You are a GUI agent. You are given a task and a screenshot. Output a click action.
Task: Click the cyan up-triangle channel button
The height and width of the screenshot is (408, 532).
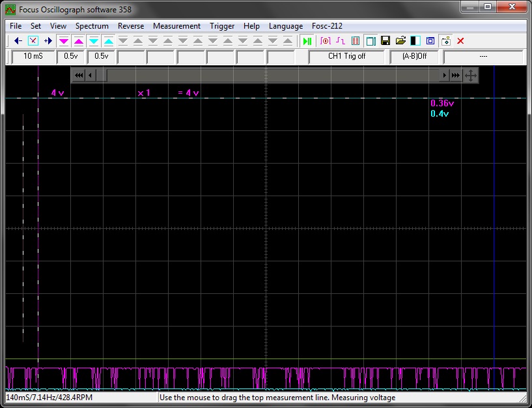[x=109, y=41]
